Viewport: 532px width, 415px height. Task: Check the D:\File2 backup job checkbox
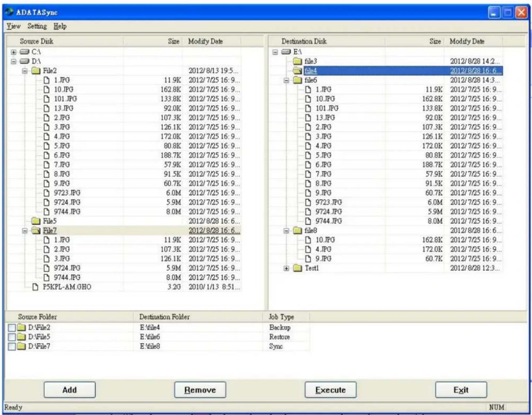point(12,328)
